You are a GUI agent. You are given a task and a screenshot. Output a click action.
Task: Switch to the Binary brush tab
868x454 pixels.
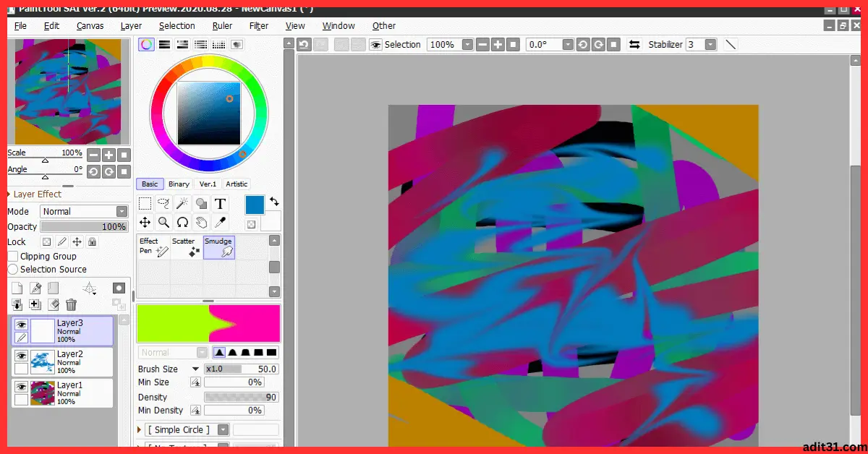179,184
